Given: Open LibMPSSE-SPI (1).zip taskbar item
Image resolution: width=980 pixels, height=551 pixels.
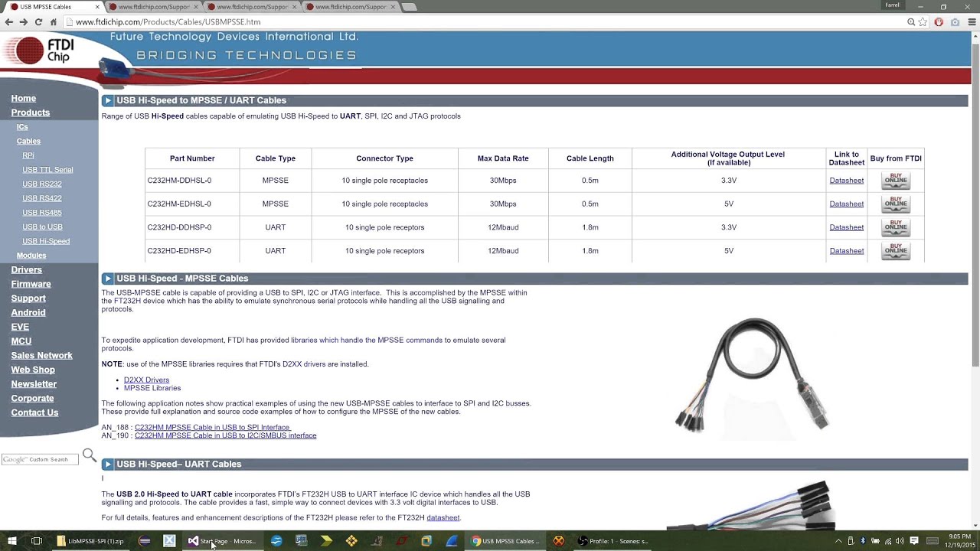Looking at the screenshot, I should (x=90, y=541).
